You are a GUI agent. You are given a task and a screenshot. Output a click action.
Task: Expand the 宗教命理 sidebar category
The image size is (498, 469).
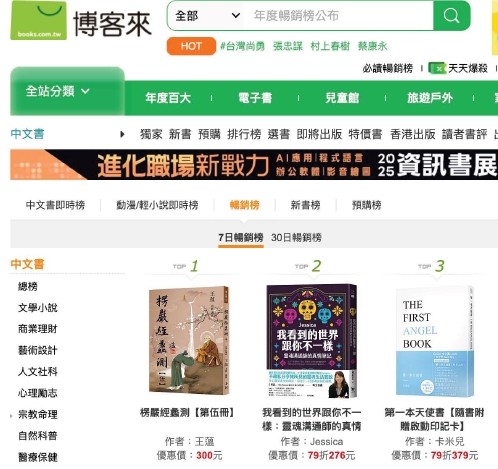pos(38,415)
